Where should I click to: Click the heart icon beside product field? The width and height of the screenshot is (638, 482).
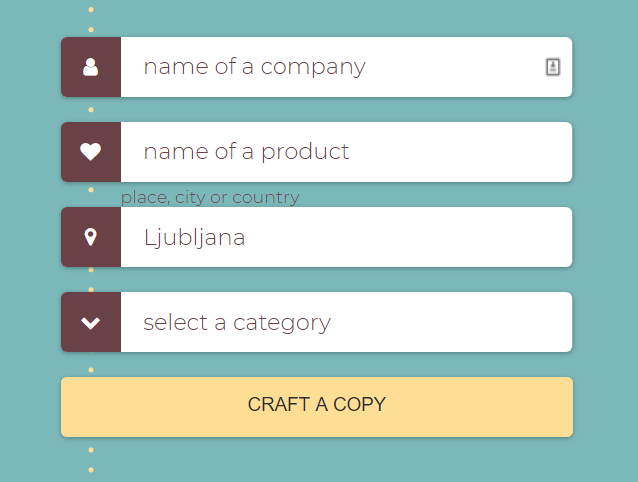[x=91, y=152]
